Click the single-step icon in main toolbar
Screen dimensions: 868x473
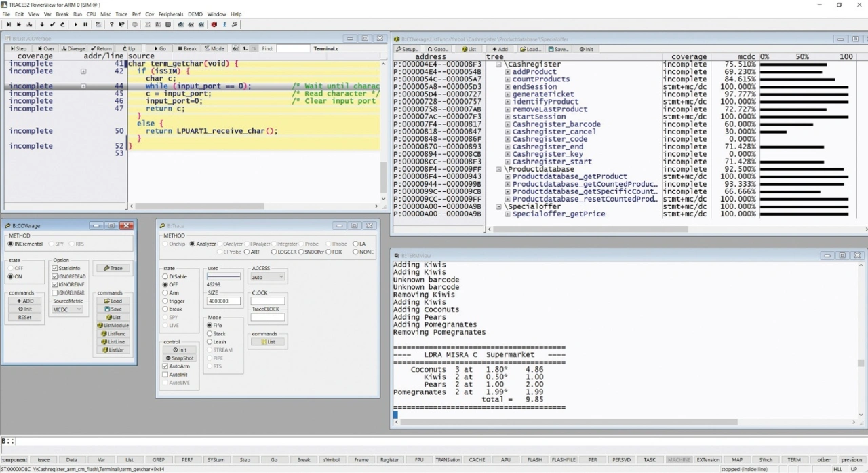[9, 25]
